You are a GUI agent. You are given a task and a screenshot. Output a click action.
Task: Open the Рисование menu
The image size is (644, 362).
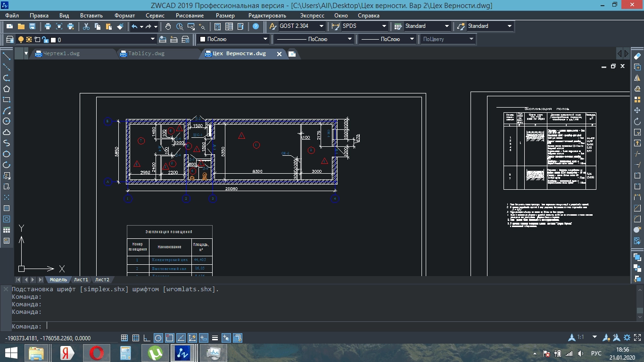pyautogui.click(x=190, y=16)
